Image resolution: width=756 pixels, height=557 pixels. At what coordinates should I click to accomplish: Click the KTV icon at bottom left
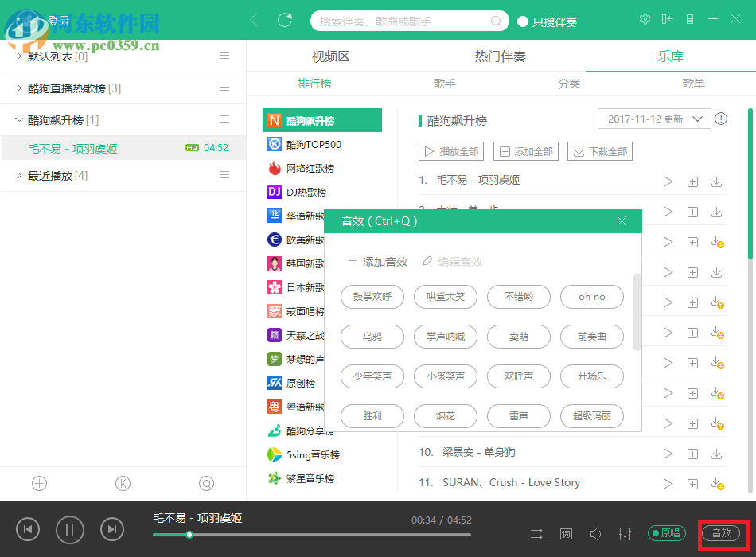[123, 483]
